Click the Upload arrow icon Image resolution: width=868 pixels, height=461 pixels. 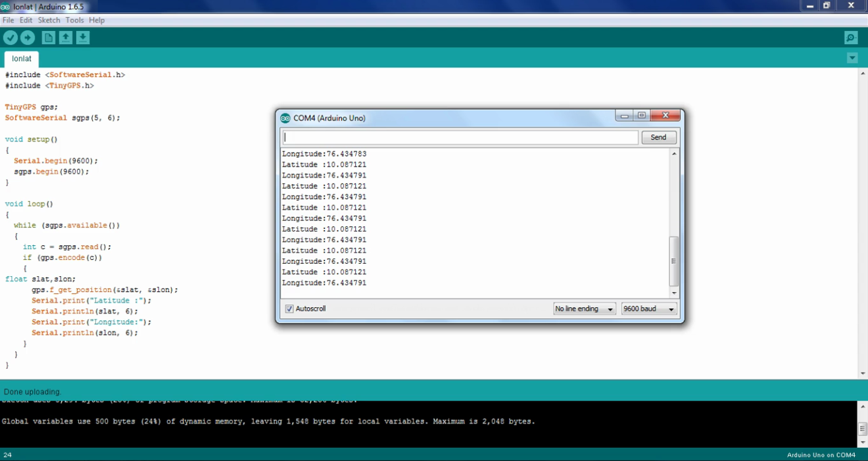pos(28,38)
